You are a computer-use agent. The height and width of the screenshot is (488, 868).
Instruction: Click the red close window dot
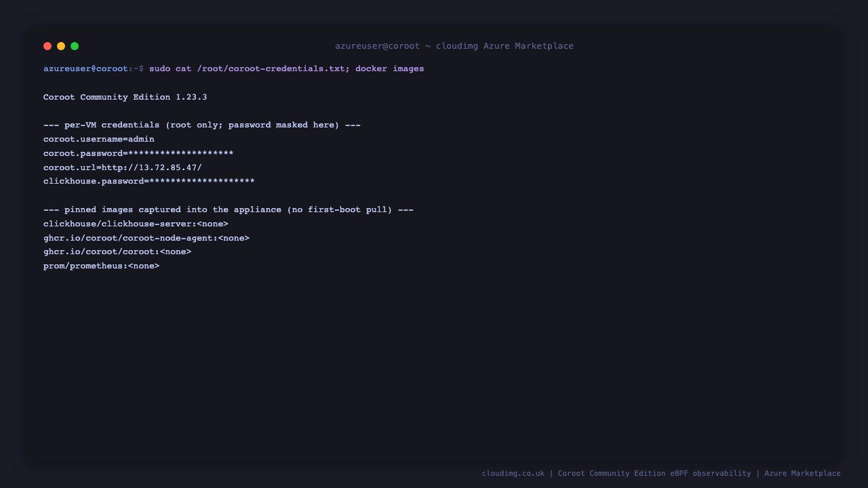point(47,46)
